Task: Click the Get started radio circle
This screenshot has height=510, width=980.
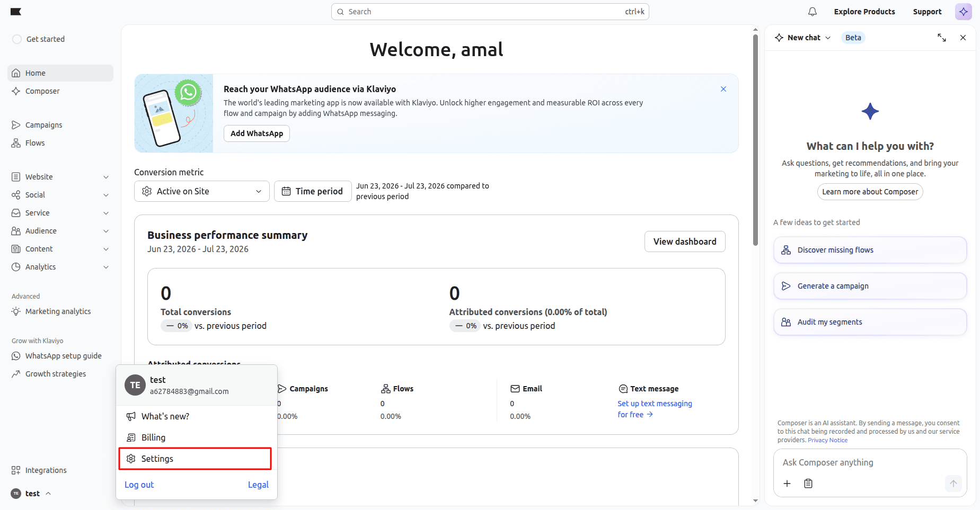Action: [17, 39]
